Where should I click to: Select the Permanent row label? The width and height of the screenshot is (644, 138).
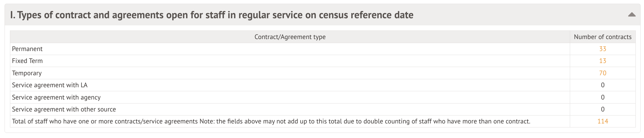[x=27, y=49]
